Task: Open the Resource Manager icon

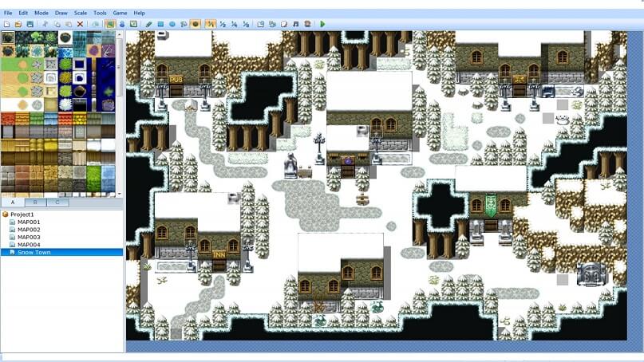Action: coord(272,24)
